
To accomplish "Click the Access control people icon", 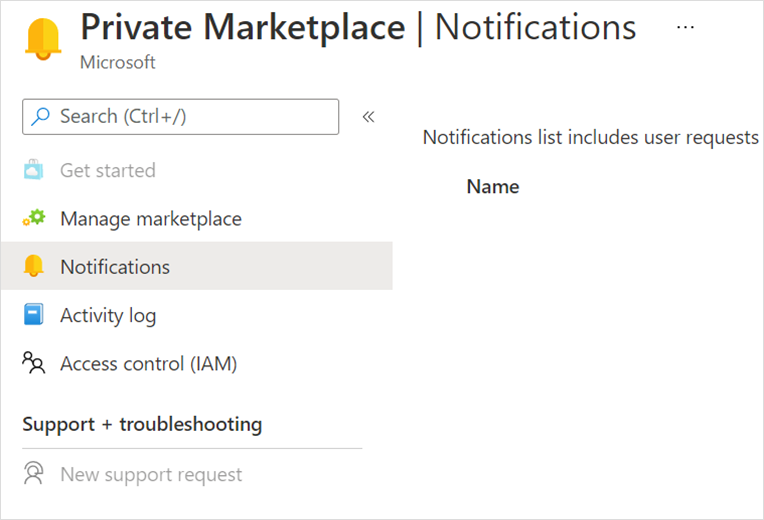I will 34,363.
